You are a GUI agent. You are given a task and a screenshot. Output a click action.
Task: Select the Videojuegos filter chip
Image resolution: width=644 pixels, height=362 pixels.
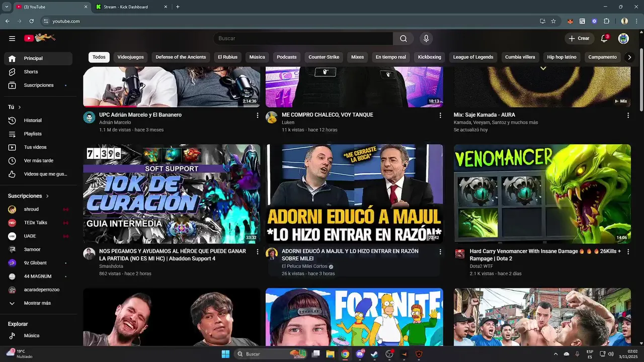tap(130, 57)
